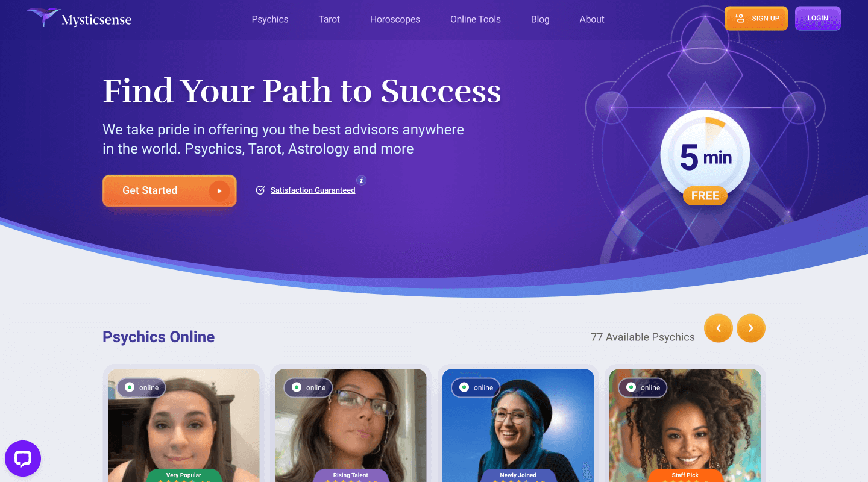Click the LOGIN button

coord(818,18)
